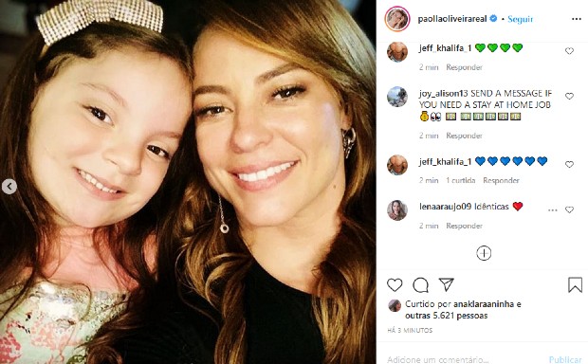Open paollaoliveirareal profile picture
This screenshot has width=588, height=364.
point(397,19)
